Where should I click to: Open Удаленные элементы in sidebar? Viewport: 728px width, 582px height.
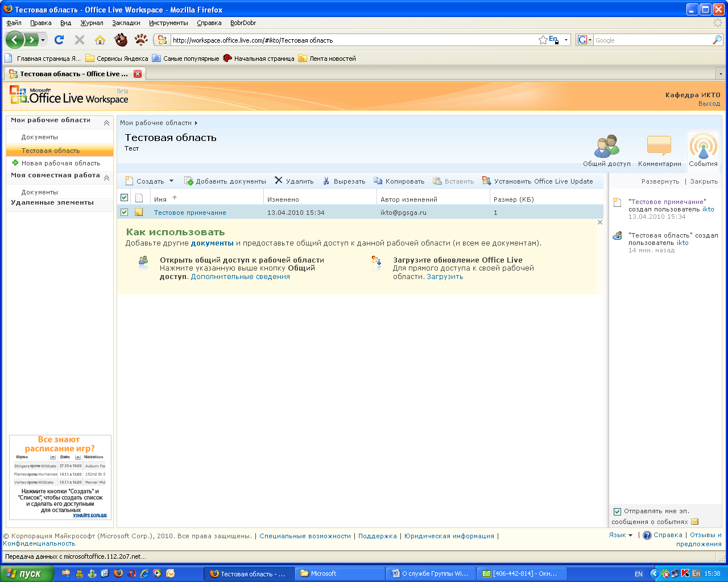(x=52, y=202)
